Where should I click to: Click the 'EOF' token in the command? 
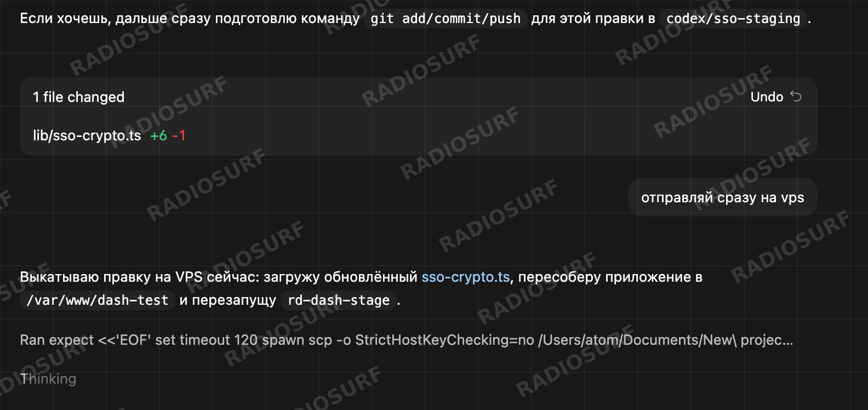point(133,340)
